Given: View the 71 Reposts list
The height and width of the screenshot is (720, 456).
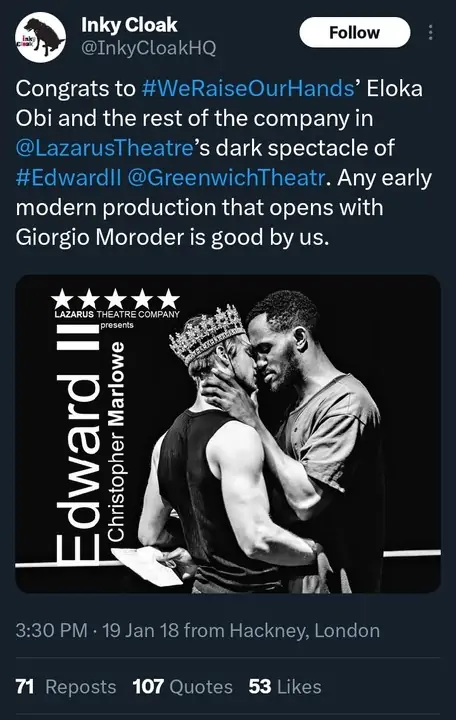Looking at the screenshot, I should tap(66, 687).
